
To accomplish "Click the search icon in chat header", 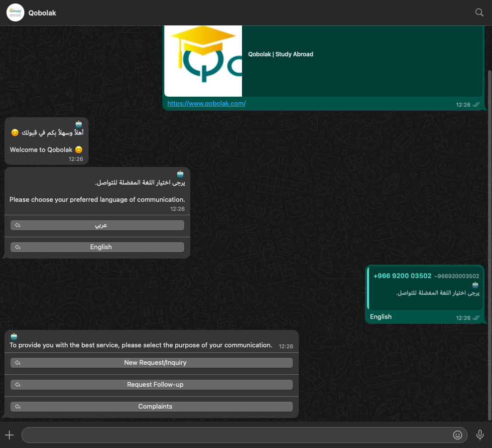I will (479, 12).
